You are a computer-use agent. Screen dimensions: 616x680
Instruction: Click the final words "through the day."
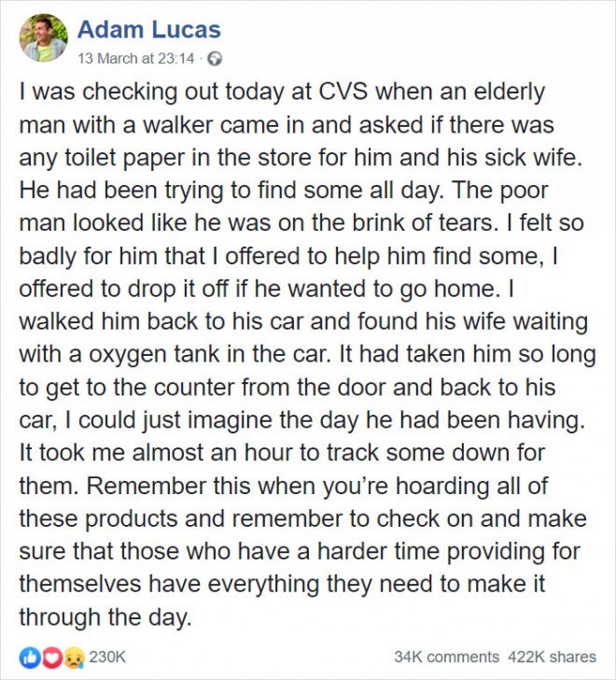click(105, 617)
